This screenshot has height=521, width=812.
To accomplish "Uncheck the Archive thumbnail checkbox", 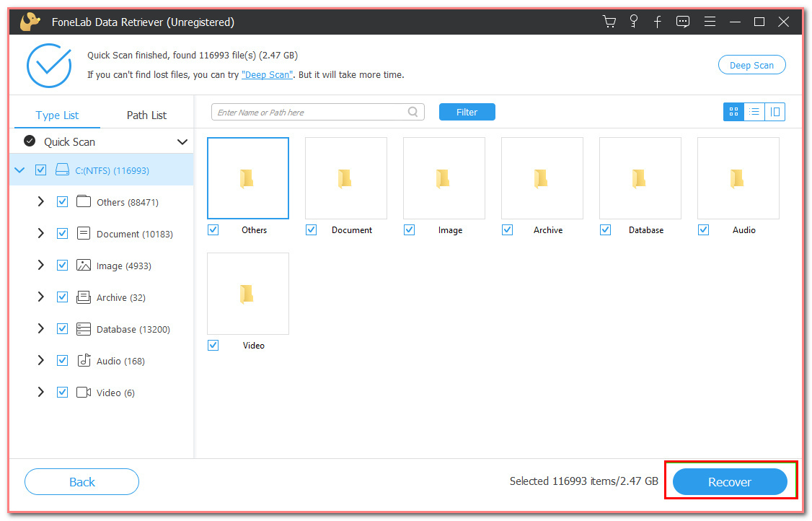I will (507, 229).
